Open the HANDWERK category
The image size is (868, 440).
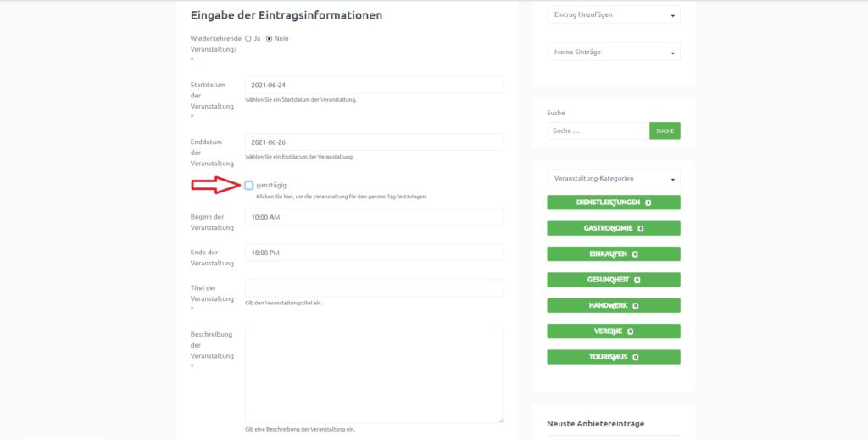(614, 305)
